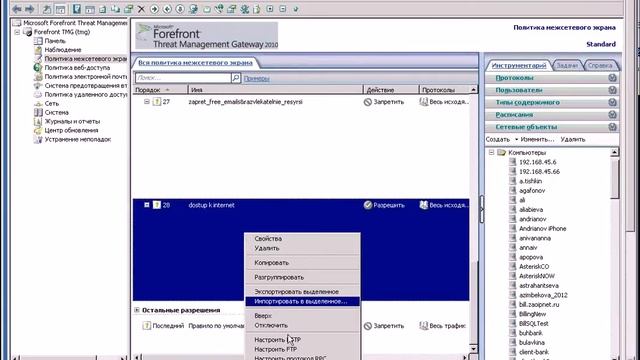Click the Панель tree icon

tap(38, 41)
